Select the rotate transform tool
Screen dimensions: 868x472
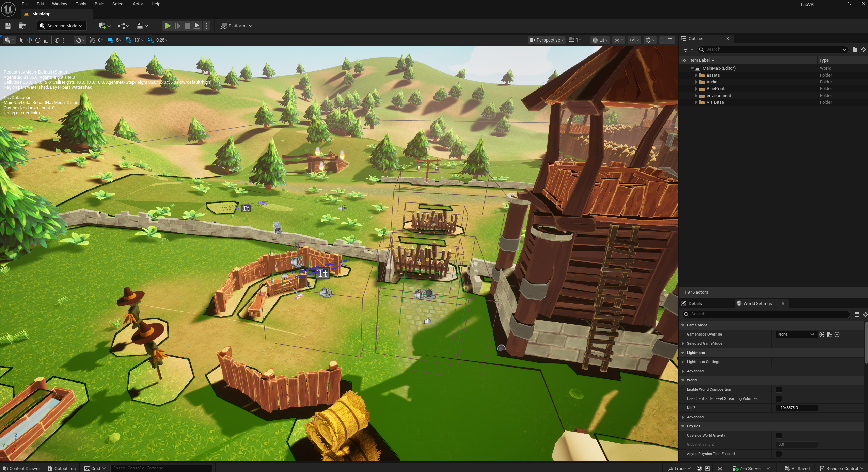[38, 40]
